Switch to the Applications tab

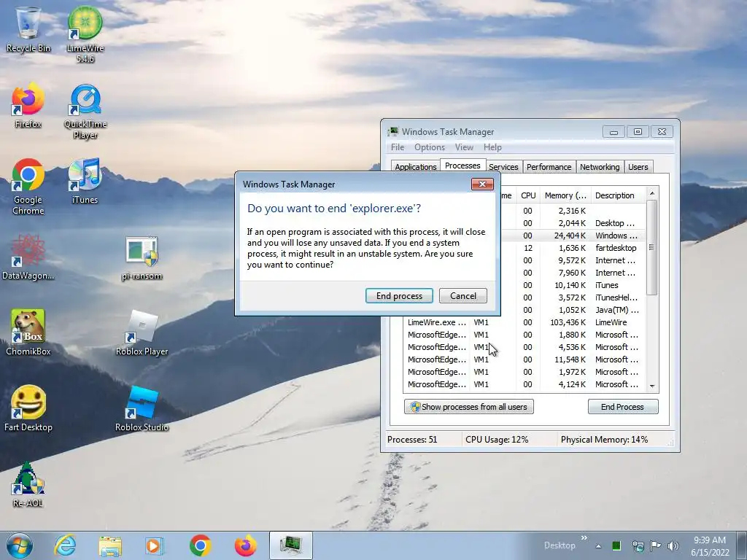(415, 167)
